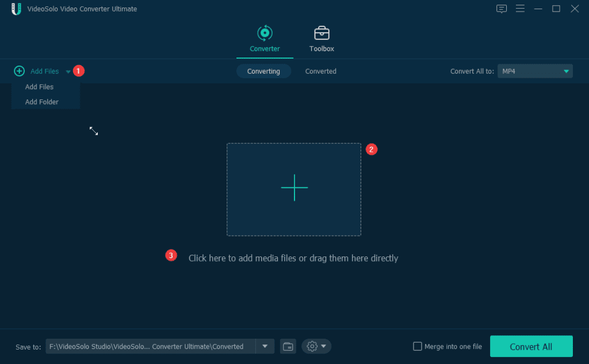Click the Converter disc icon
Screen dimensions: 589x364
265,33
